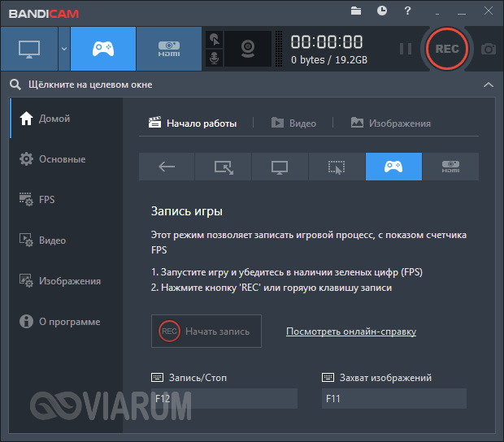Toggle webcam overlay icon
Screen dimensions: 504x442
tap(248, 49)
